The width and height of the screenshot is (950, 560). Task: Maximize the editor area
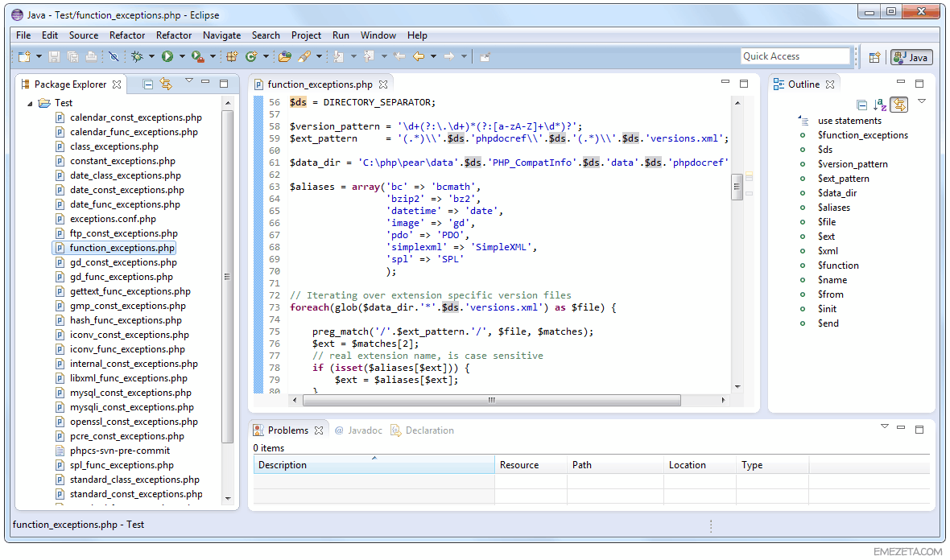[x=744, y=84]
